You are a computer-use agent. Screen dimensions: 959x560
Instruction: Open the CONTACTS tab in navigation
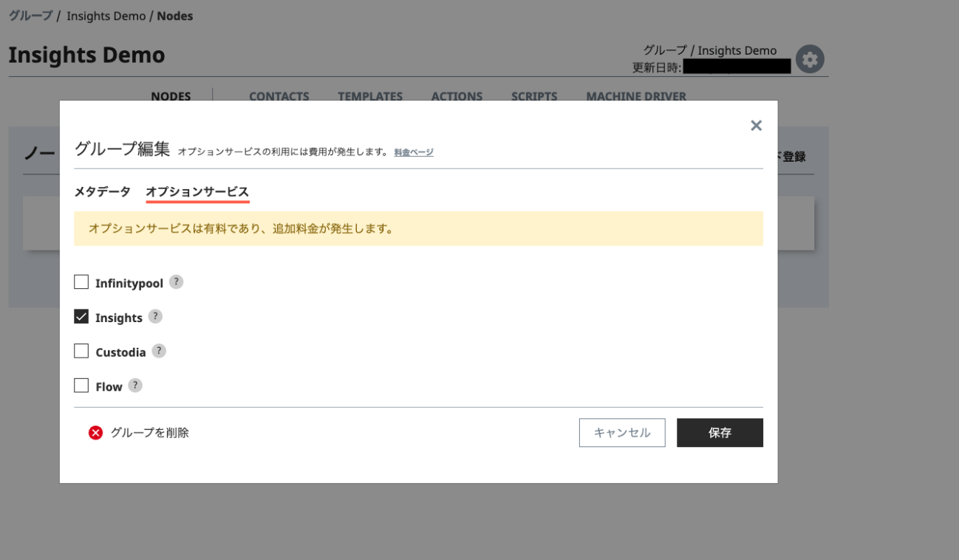click(279, 96)
